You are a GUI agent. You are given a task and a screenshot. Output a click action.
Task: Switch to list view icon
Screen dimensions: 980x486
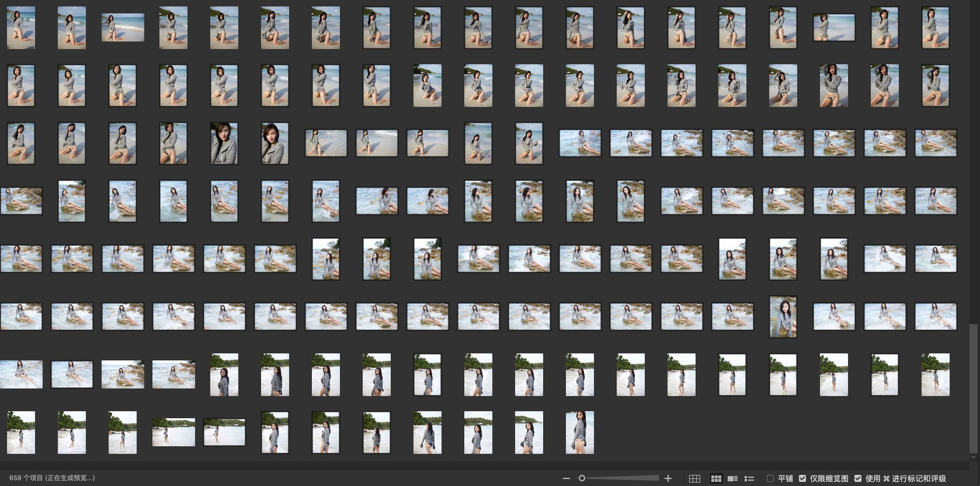pyautogui.click(x=749, y=478)
